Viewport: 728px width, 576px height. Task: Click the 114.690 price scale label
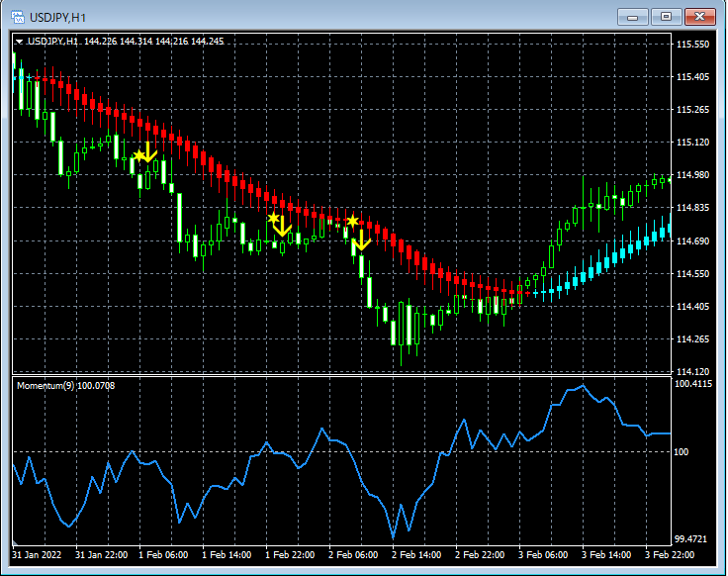click(692, 240)
